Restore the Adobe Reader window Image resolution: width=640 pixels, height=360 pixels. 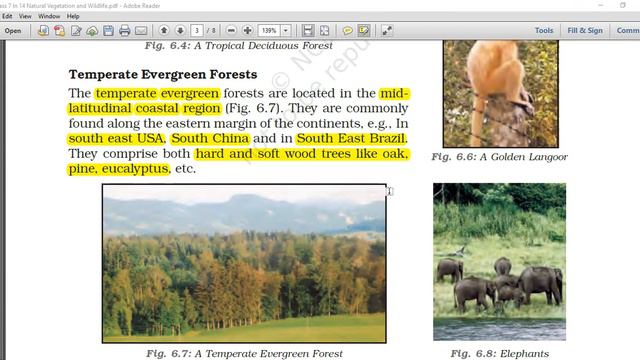click(623, 5)
